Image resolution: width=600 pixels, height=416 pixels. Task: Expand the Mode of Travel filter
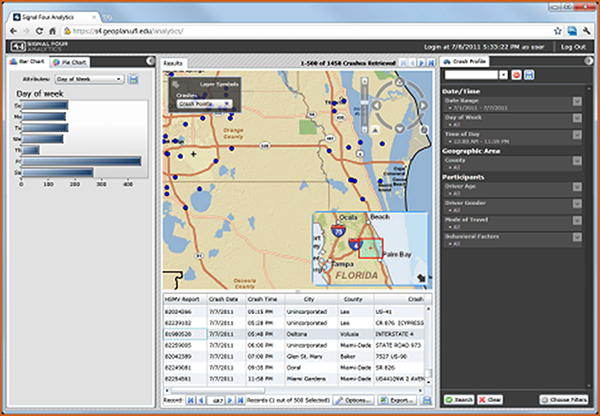(577, 220)
